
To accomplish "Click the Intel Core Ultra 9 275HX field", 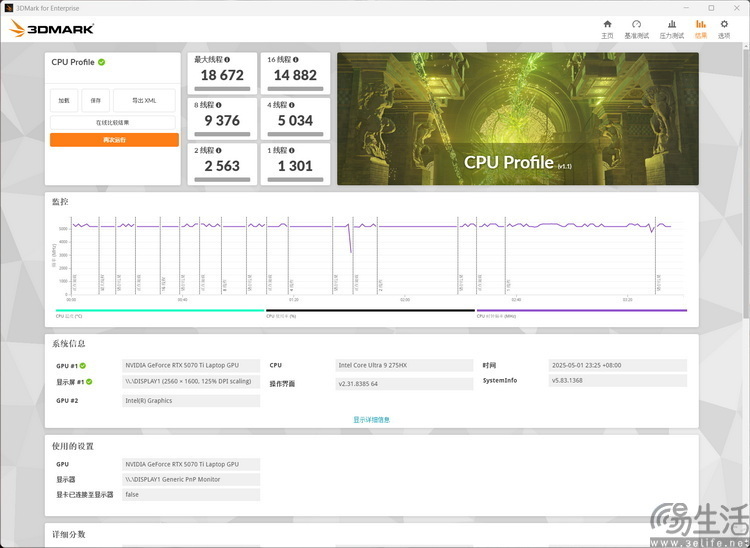I will pyautogui.click(x=404, y=365).
